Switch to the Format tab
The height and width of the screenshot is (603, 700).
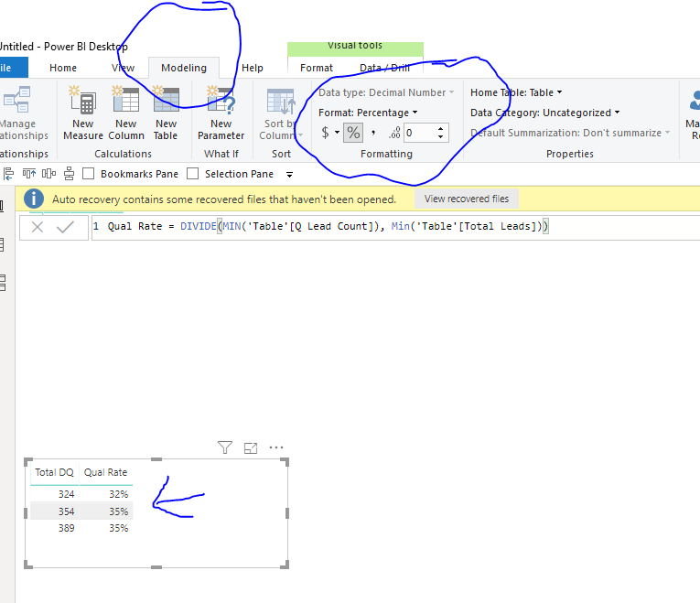coord(317,68)
